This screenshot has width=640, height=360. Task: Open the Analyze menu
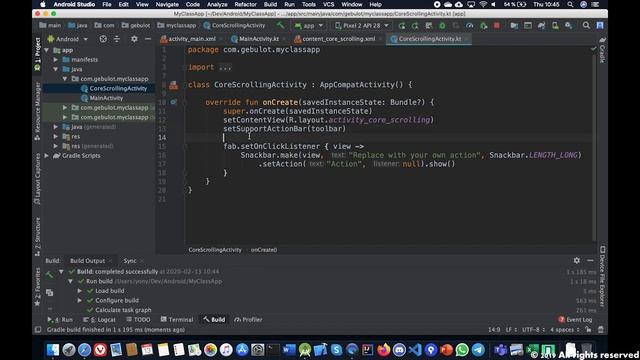coord(217,4)
